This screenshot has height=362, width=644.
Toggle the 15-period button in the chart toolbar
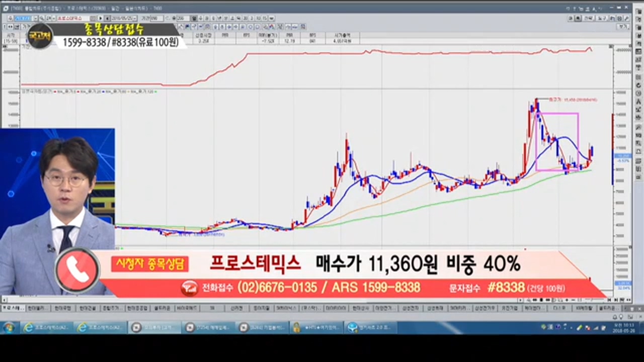(265, 18)
